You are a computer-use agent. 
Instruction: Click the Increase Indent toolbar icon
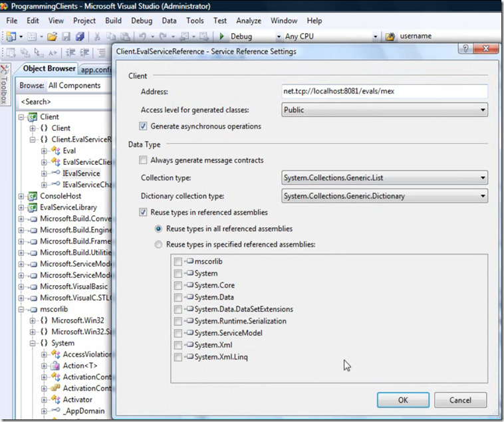tap(84, 53)
